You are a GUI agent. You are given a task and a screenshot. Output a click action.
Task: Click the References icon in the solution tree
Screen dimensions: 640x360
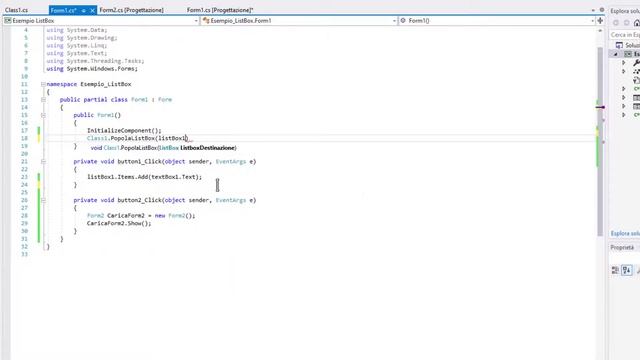(636, 71)
